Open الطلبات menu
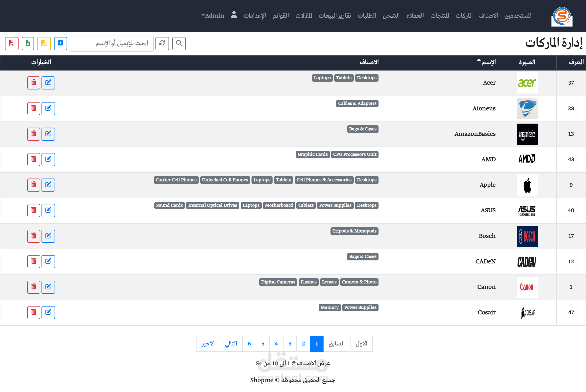586x392 pixels. pos(367,16)
